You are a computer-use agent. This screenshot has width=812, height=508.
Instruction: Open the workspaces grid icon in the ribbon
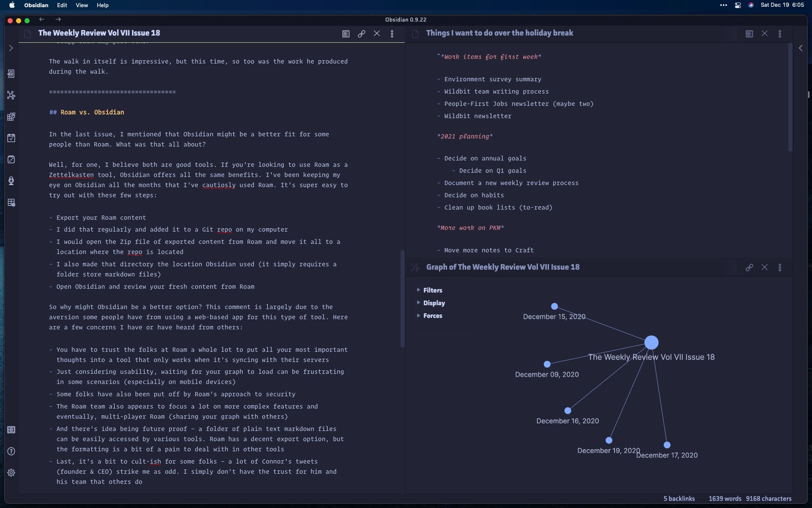pos(11,116)
